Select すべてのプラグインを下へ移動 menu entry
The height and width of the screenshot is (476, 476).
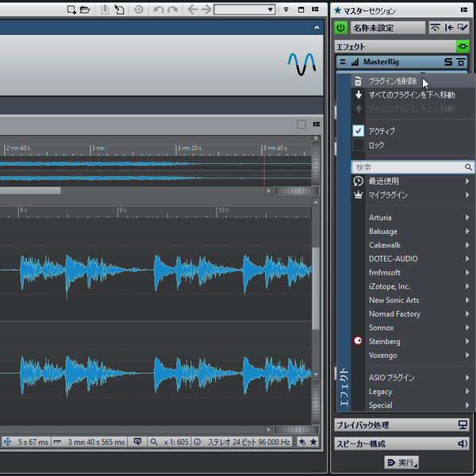click(413, 95)
